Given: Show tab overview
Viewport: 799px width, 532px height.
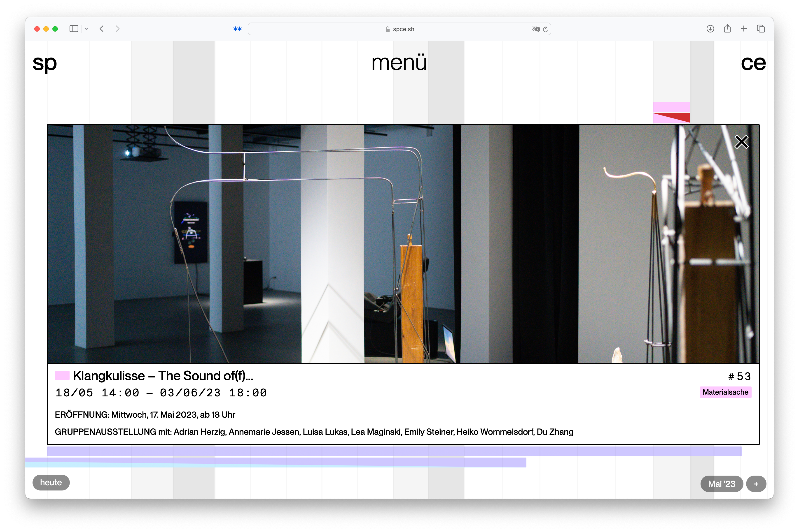Looking at the screenshot, I should coord(761,29).
